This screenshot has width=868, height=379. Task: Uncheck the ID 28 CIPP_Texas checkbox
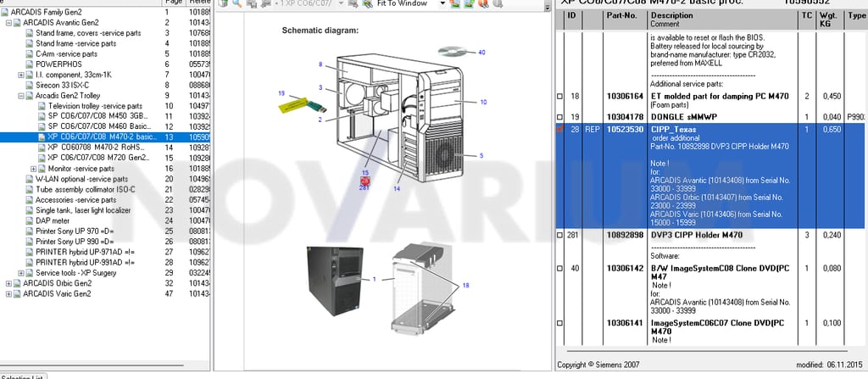click(x=559, y=130)
